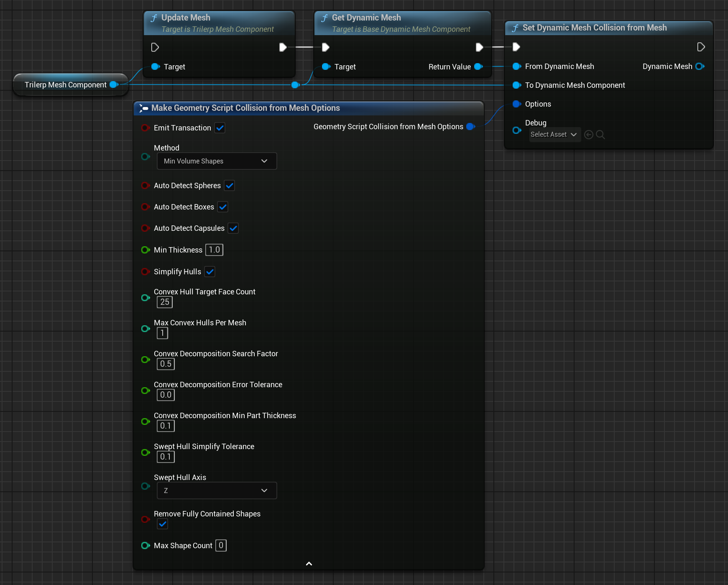Toggle Auto Detect Boxes checkbox
The image size is (728, 585).
click(223, 207)
